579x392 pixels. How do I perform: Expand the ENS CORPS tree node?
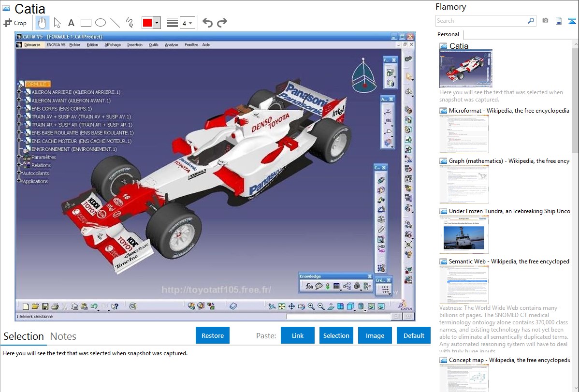(x=19, y=107)
